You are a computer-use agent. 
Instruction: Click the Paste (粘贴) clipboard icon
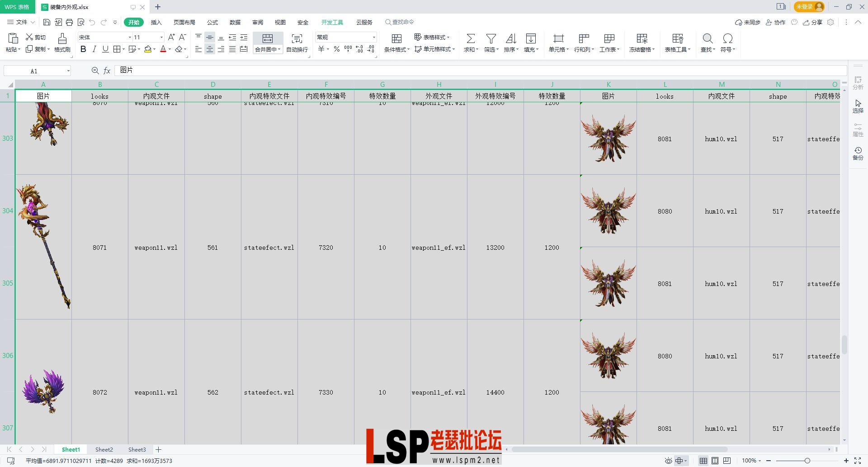click(13, 38)
